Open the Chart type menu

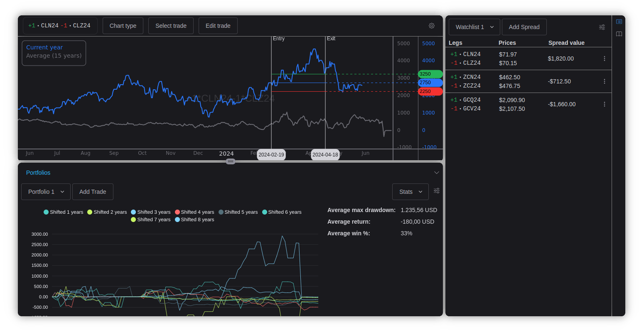[123, 26]
